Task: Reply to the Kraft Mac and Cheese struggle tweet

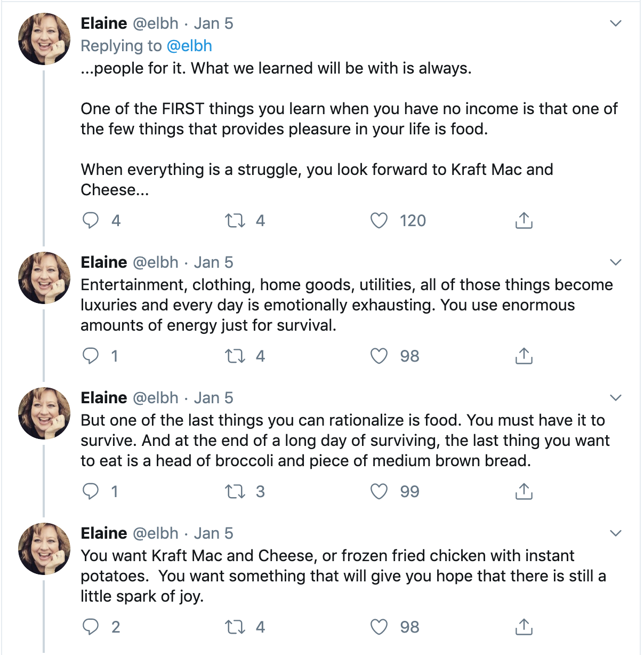Action: (91, 220)
